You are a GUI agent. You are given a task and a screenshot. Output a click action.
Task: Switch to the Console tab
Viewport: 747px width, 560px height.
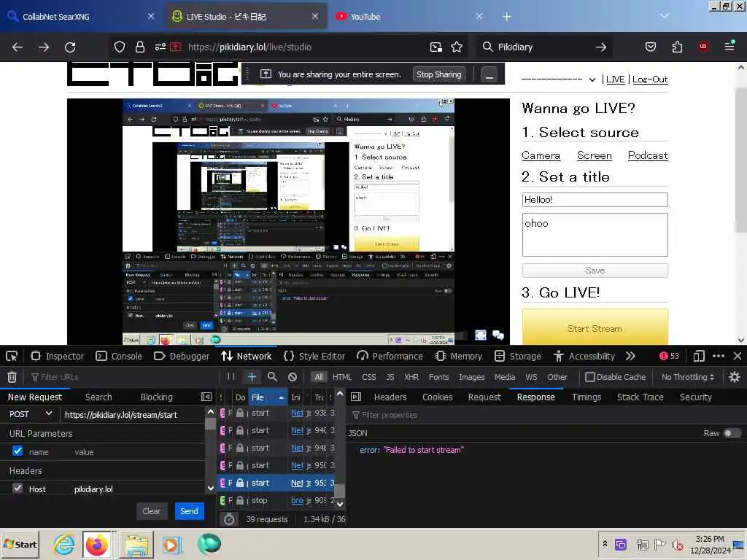click(x=119, y=356)
